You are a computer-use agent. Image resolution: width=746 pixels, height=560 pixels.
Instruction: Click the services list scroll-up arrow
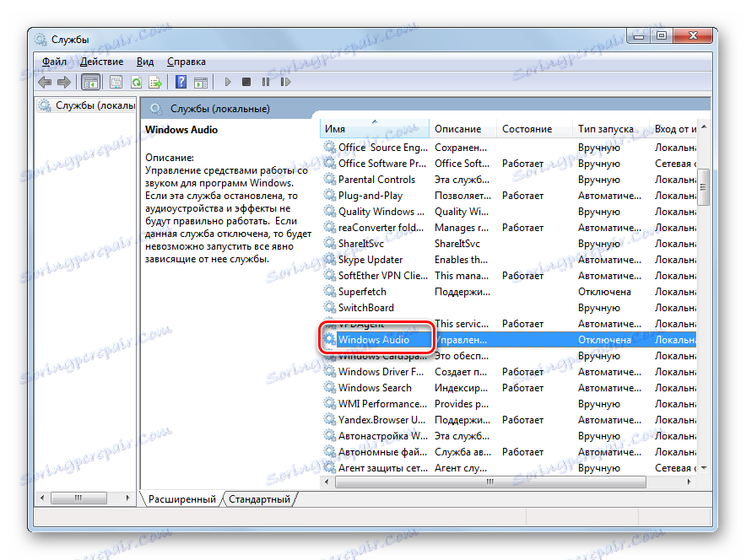pyautogui.click(x=704, y=127)
